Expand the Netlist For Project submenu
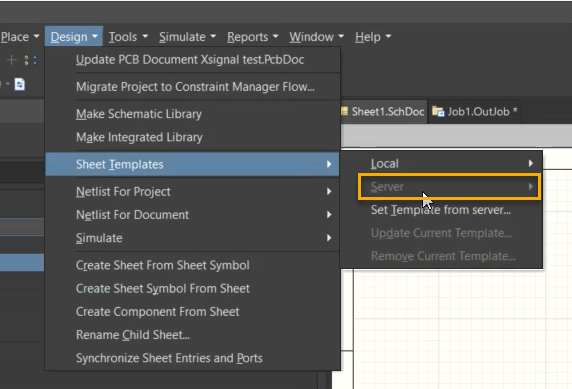 point(193,192)
